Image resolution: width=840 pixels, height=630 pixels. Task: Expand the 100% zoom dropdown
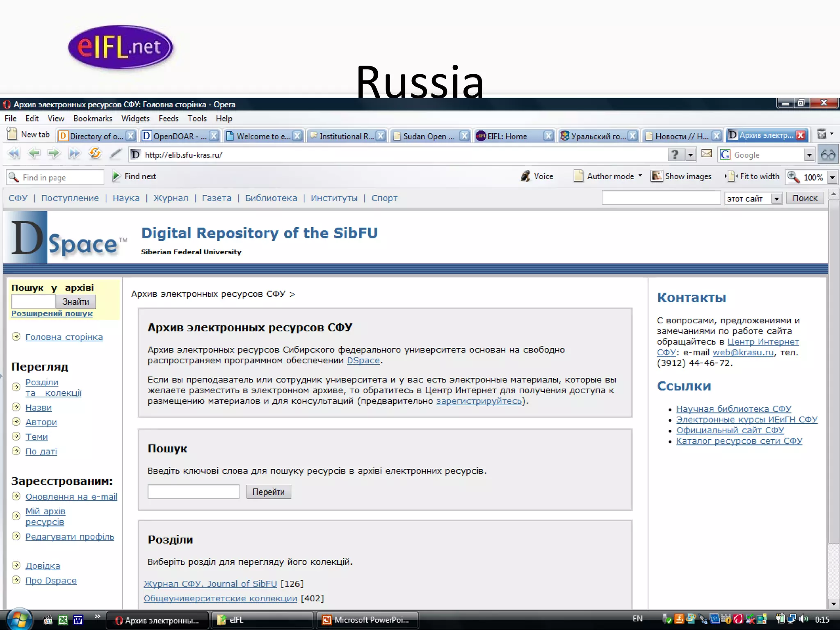[832, 178]
